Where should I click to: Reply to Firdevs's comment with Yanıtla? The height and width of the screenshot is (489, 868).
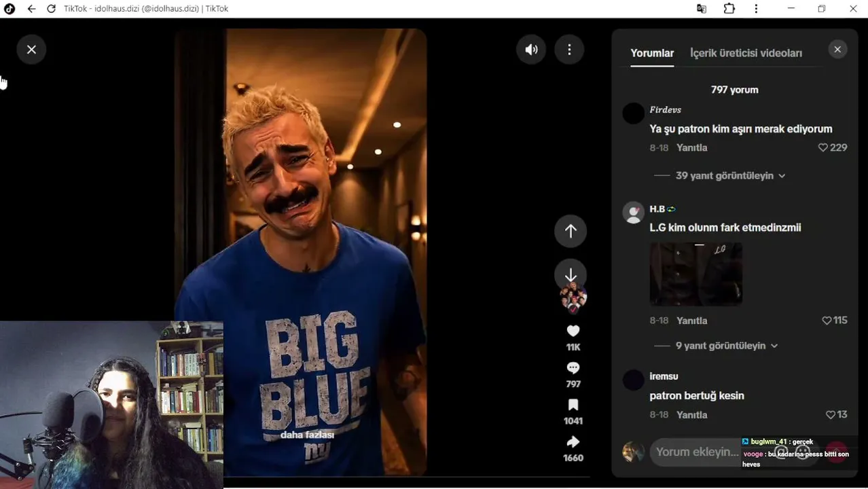[691, 147]
